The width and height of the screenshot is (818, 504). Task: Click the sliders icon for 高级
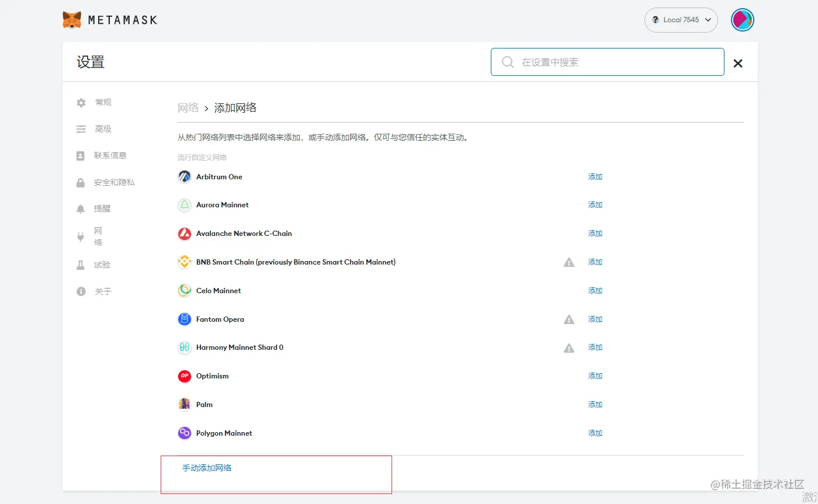[x=81, y=129]
